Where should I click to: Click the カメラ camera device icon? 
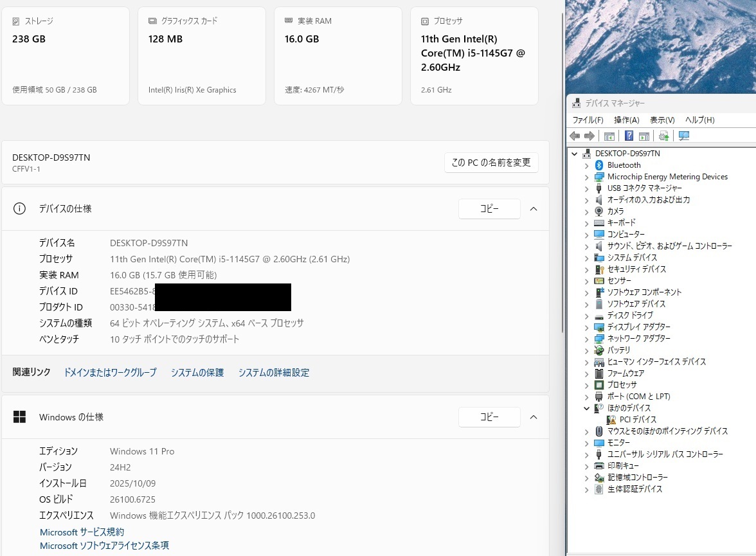[599, 211]
